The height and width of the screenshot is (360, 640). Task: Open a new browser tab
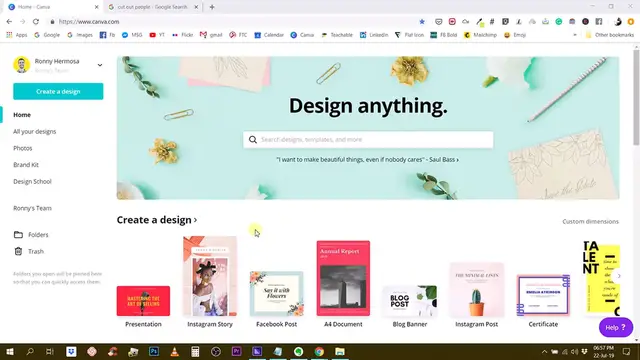coord(212,7)
